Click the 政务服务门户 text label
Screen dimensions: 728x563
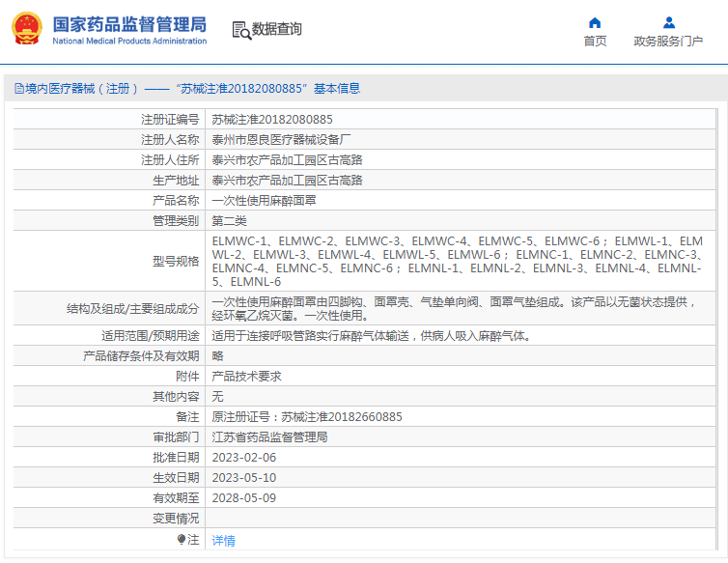click(x=668, y=41)
